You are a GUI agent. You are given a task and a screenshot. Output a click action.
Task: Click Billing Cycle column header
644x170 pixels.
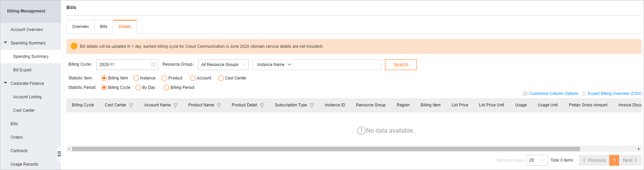pos(83,105)
